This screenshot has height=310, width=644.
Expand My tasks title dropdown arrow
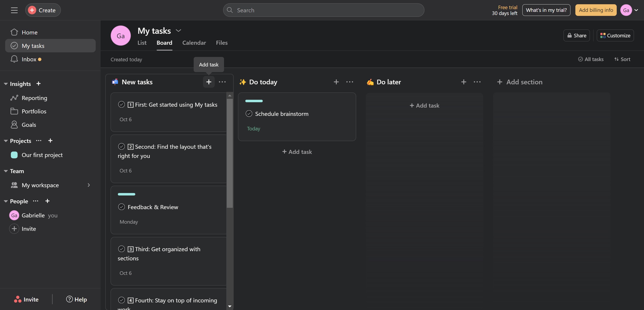coord(178,31)
